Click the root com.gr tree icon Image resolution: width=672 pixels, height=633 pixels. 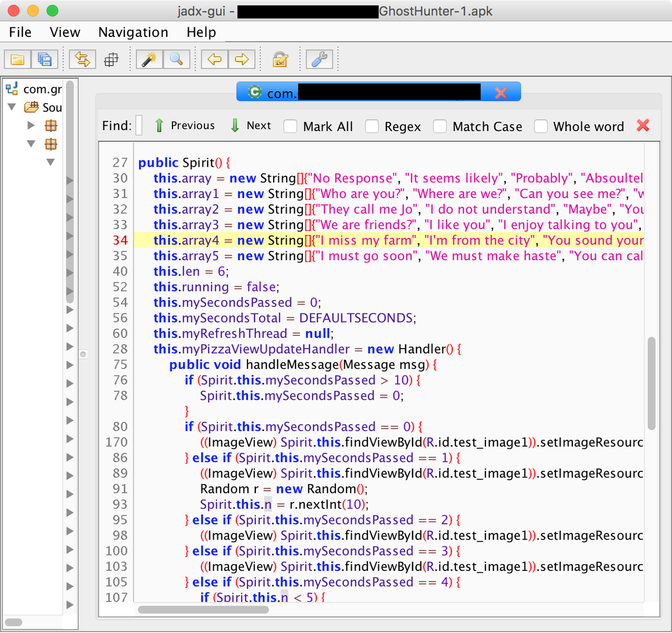(x=12, y=88)
